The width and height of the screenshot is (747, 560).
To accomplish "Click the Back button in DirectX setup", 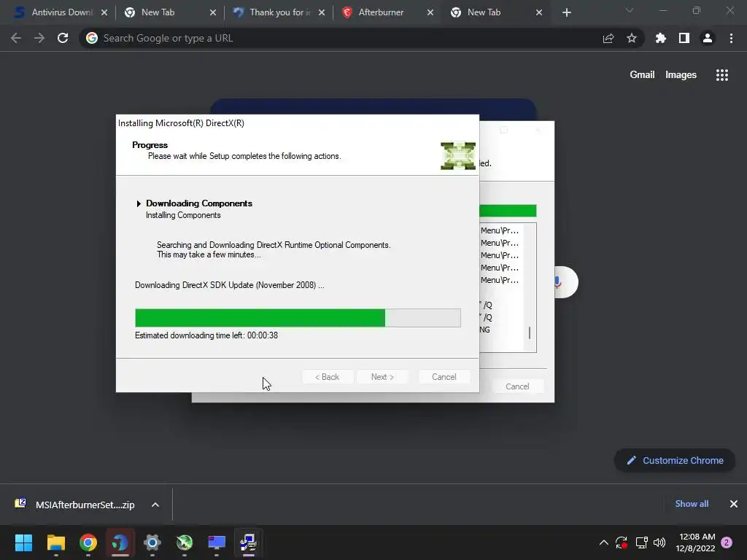I will point(328,377).
